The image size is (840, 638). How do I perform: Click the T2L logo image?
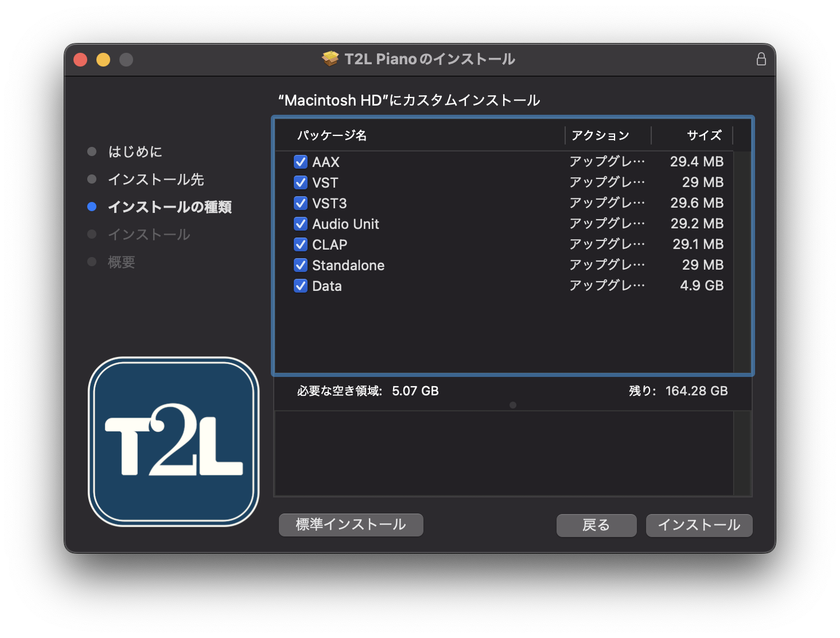point(174,441)
